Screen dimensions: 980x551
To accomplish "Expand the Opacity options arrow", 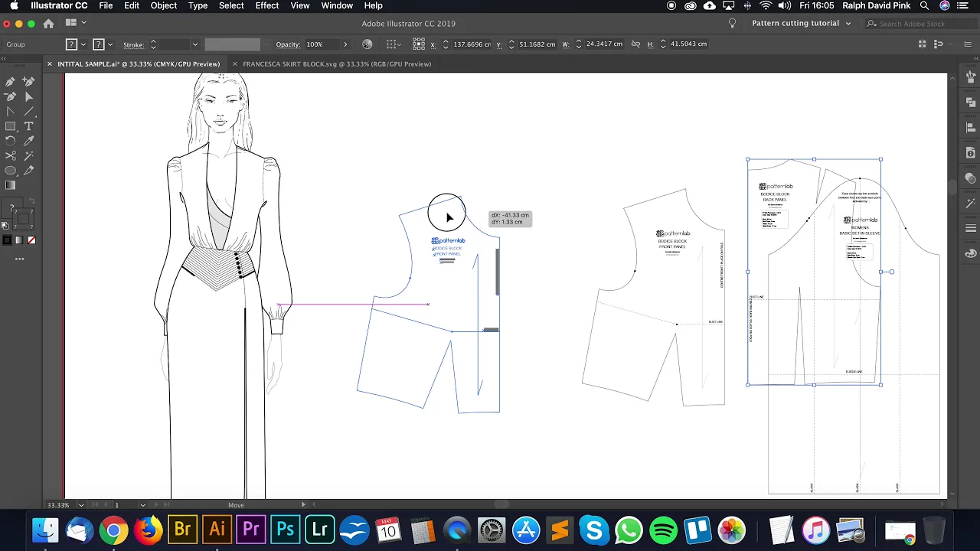I will point(345,44).
